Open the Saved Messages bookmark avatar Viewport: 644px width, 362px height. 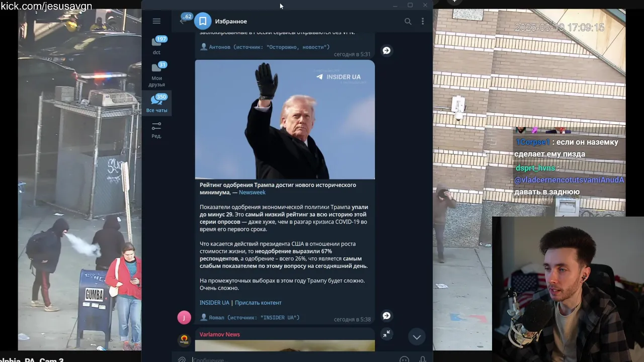pos(203,21)
